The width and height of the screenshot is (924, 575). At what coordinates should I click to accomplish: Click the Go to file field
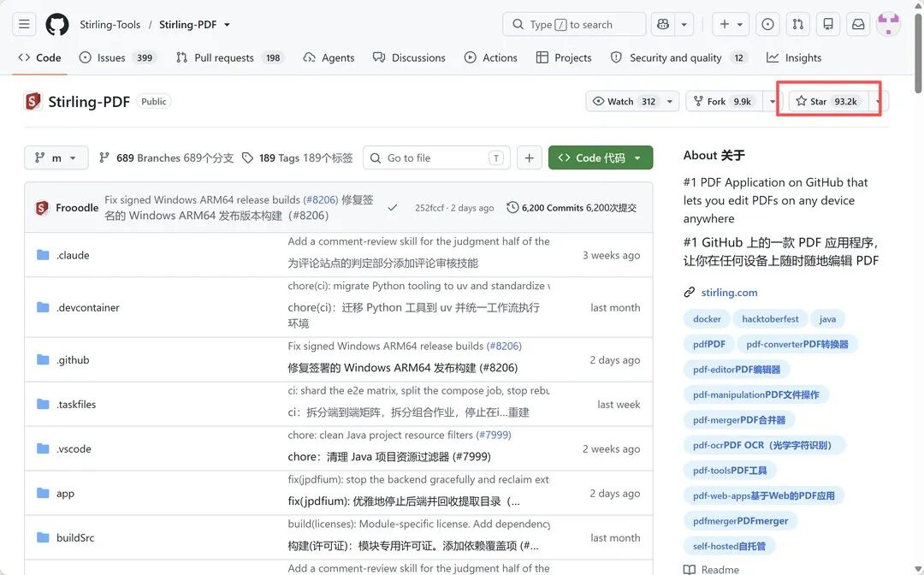[x=436, y=158]
